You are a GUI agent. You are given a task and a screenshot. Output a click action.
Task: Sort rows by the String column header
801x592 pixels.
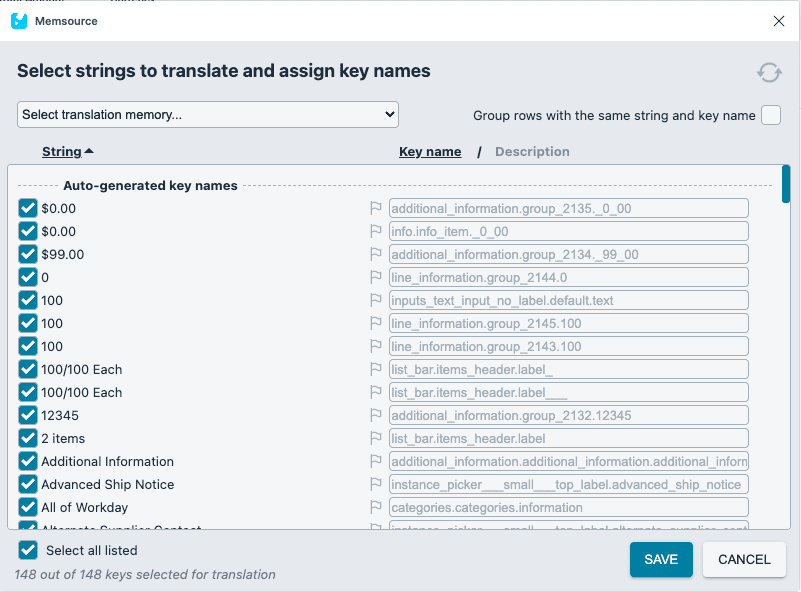62,152
